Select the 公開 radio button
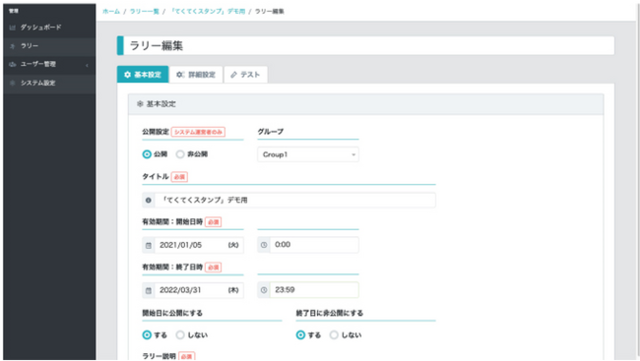 point(147,154)
